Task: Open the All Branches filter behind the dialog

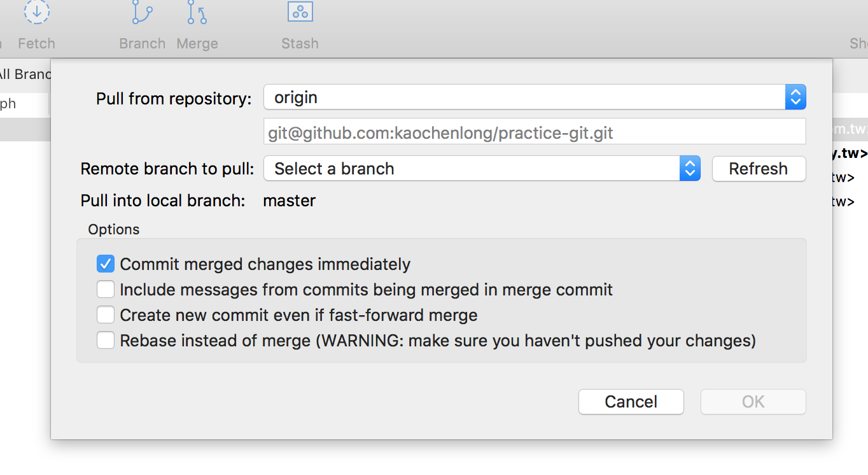Action: pos(24,74)
